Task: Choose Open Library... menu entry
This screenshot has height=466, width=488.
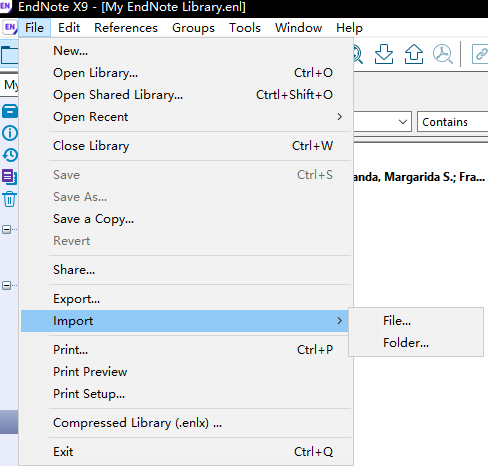Action: coord(185,73)
